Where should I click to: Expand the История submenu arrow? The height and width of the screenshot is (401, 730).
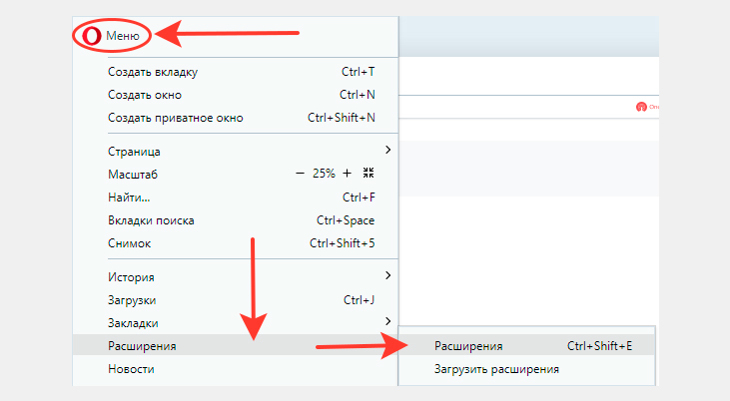388,276
